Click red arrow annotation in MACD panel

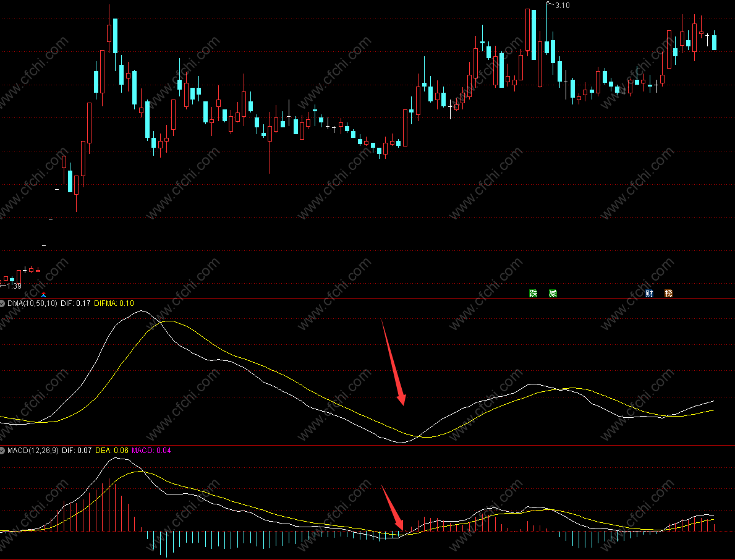393,508
